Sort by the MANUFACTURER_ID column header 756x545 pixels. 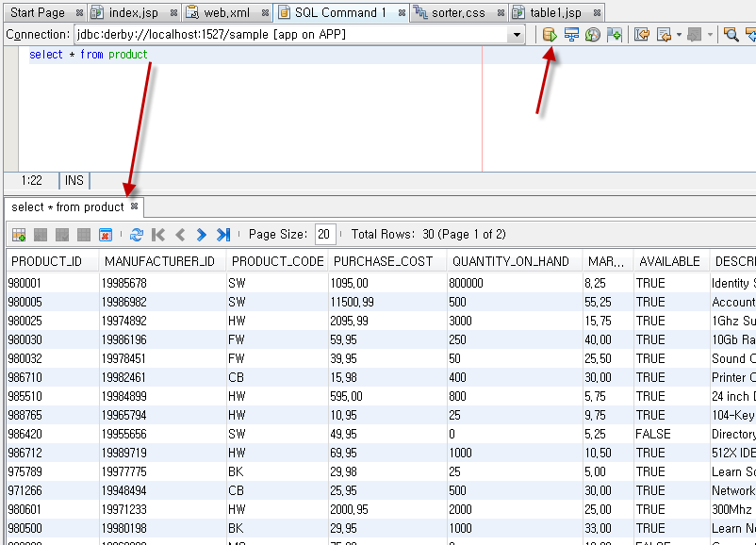click(162, 261)
